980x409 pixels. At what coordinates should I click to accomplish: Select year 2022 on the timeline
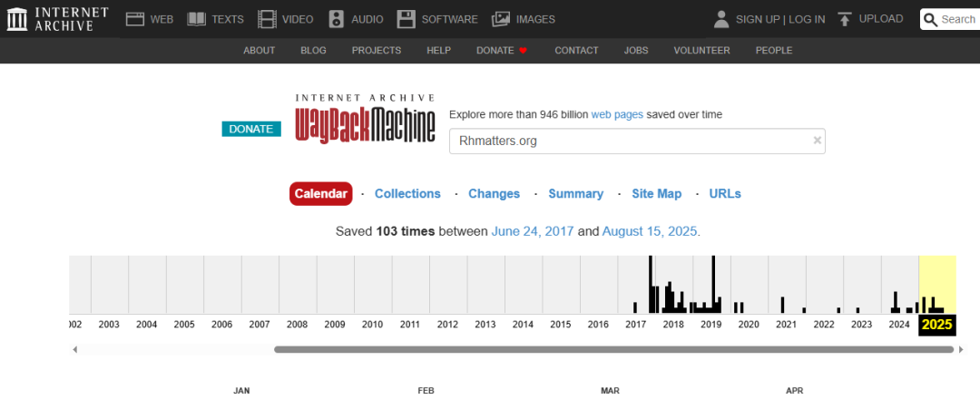pyautogui.click(x=824, y=325)
